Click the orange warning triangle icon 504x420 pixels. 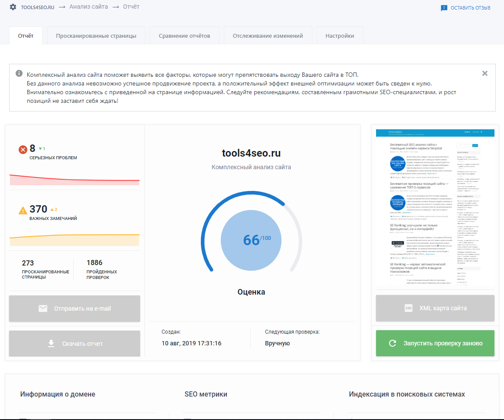coord(23,210)
